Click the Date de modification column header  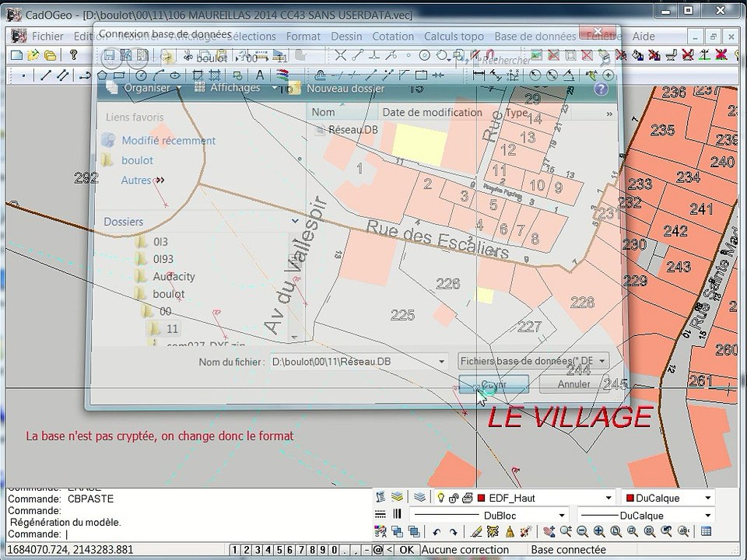click(x=432, y=112)
